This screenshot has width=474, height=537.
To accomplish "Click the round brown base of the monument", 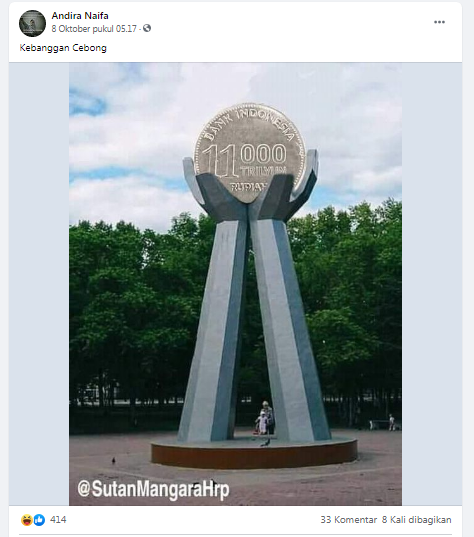I will click(x=254, y=453).
